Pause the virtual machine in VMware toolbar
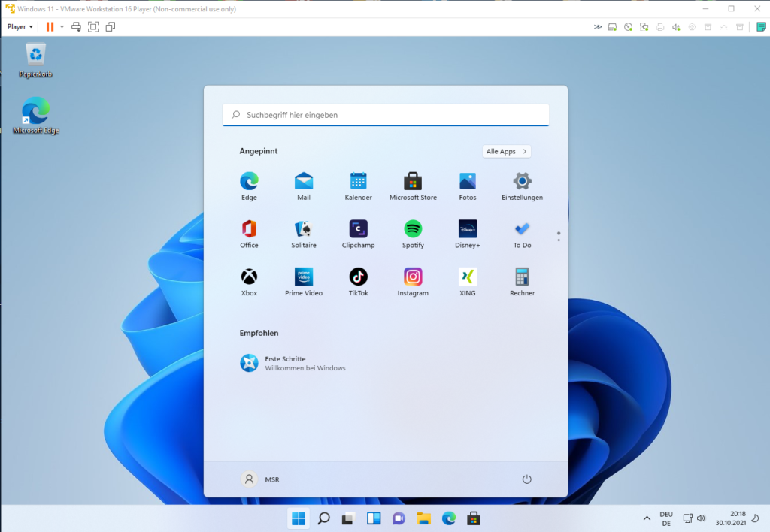The image size is (770, 532). tap(50, 26)
